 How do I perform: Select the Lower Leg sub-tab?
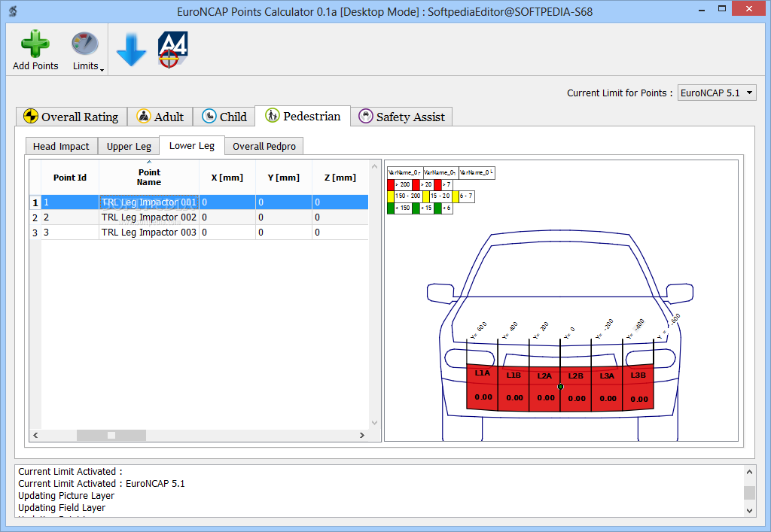(192, 145)
